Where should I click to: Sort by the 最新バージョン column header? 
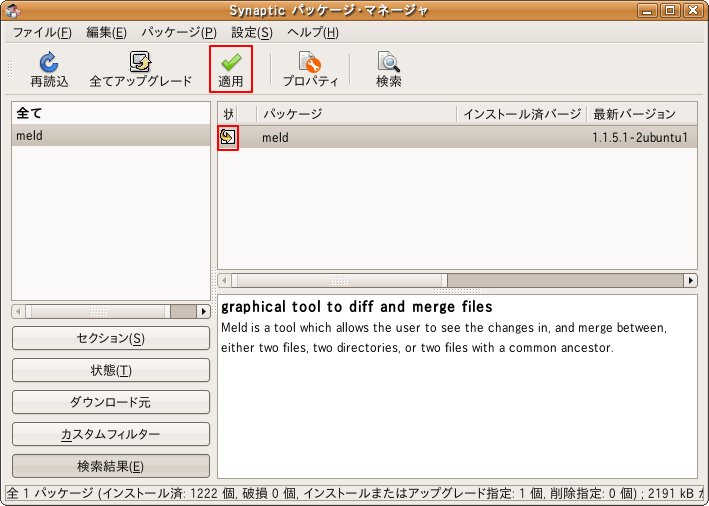640,114
